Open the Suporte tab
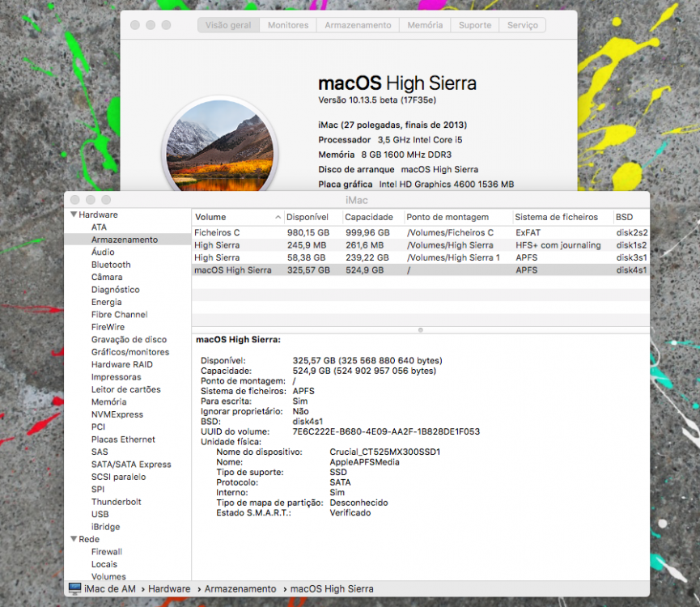Viewport: 700px width, 607px height. click(475, 25)
